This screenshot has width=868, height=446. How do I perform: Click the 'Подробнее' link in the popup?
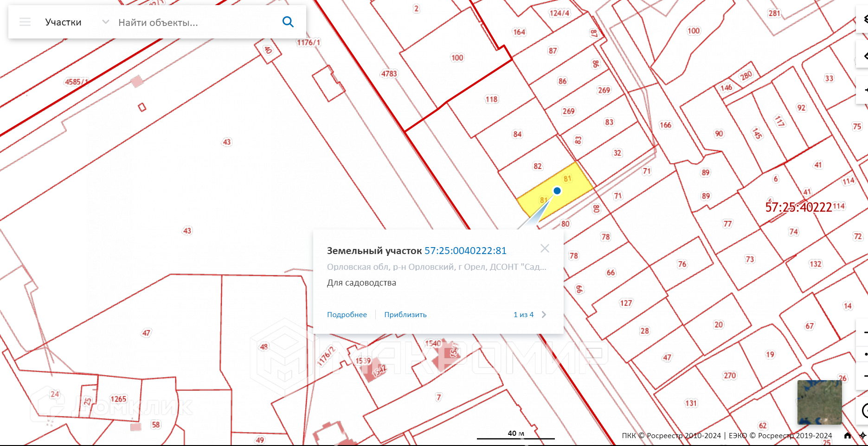point(347,314)
